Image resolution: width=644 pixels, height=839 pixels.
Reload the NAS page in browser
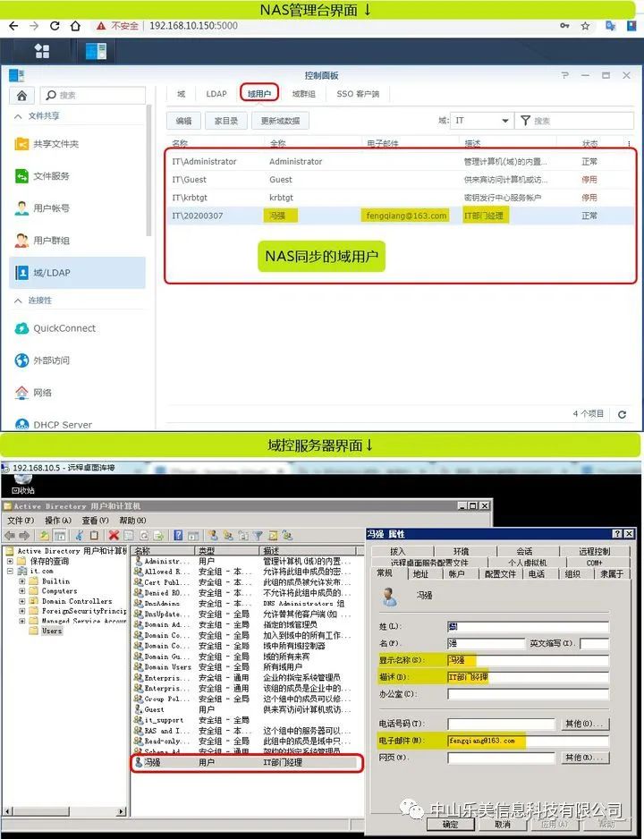(x=54, y=26)
